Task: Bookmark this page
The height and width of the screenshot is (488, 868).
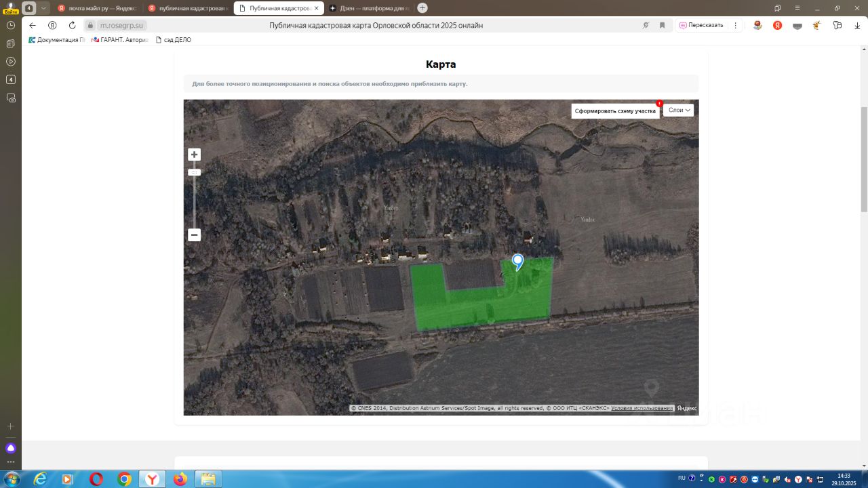Action: pos(663,25)
